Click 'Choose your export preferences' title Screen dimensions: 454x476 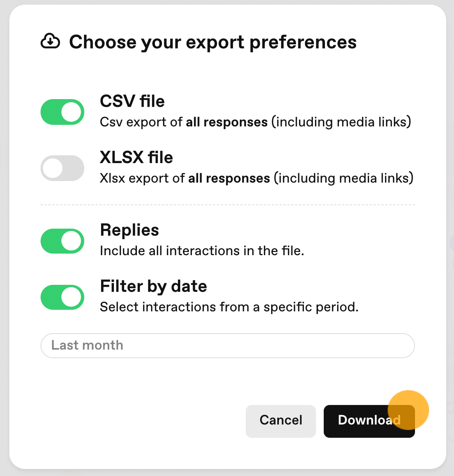(213, 42)
